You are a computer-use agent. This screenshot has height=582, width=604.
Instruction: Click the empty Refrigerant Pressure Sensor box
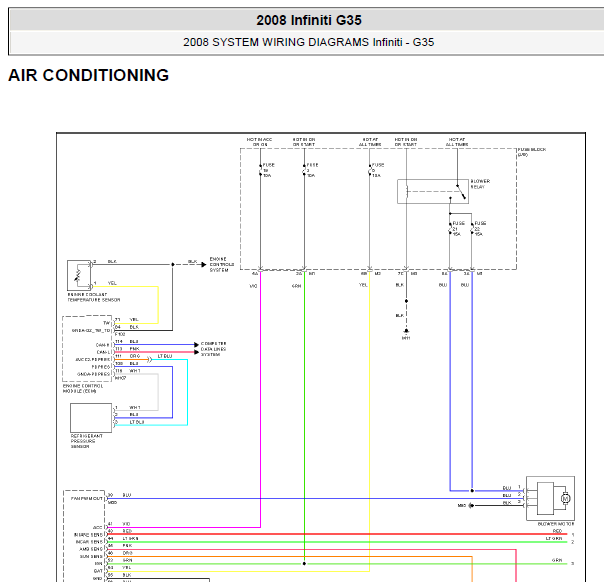[x=91, y=418]
